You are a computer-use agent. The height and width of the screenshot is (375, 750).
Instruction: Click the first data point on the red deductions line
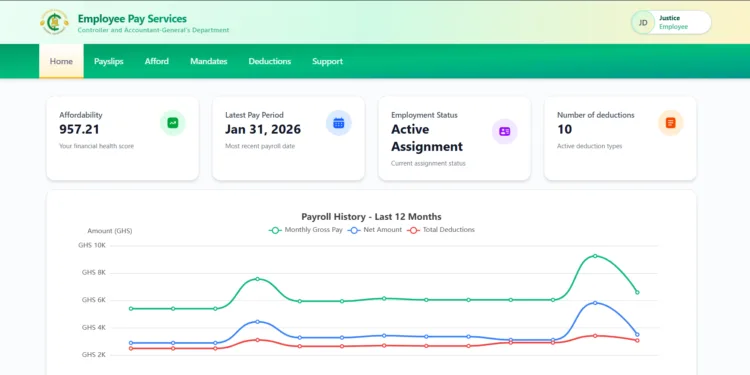pos(131,348)
